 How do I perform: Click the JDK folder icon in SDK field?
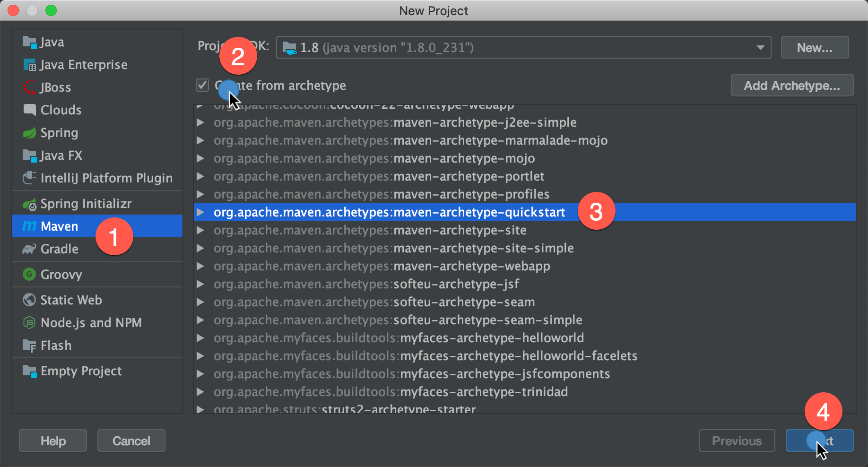(x=289, y=48)
